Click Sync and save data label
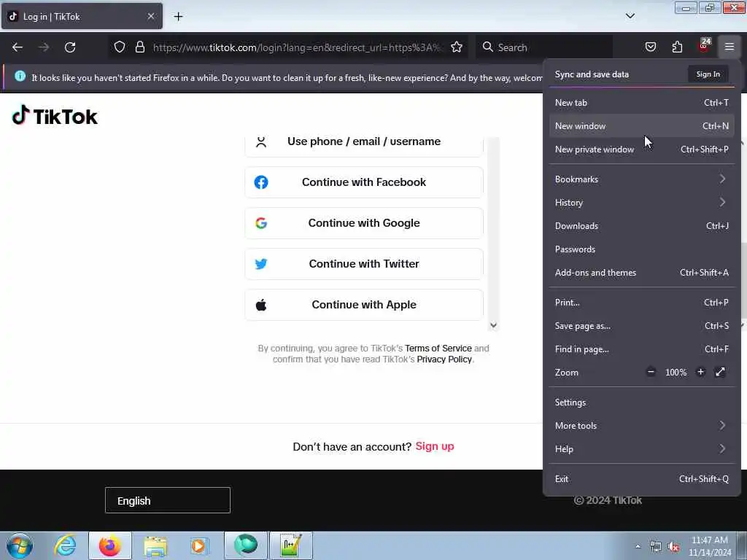The height and width of the screenshot is (560, 747). [592, 74]
